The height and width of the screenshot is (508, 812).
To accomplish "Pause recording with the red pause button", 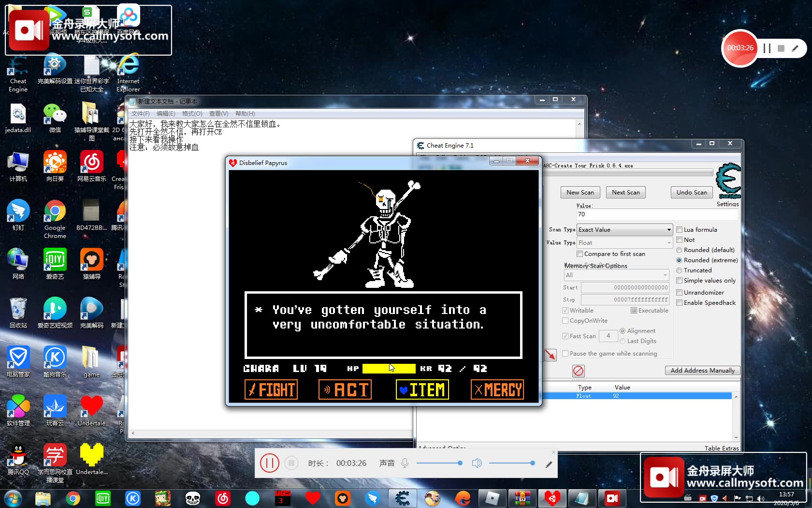I will pyautogui.click(x=269, y=463).
